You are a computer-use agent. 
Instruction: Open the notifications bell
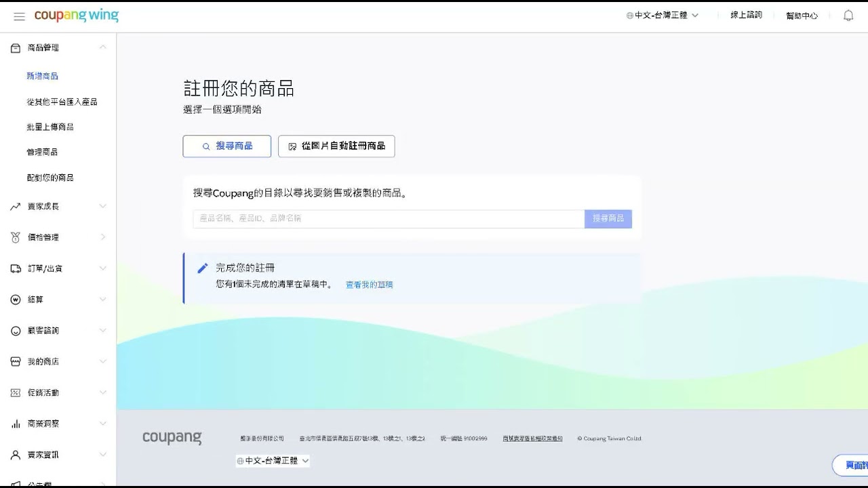tap(848, 16)
